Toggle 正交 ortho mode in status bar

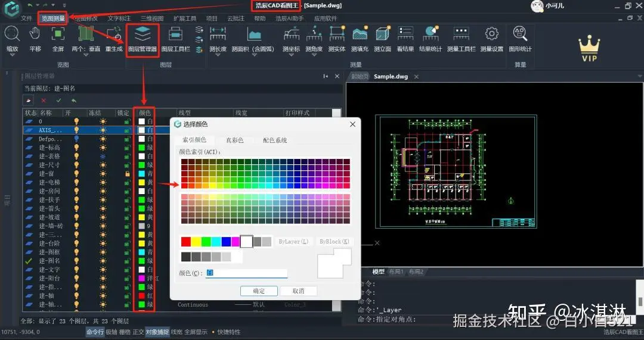[x=138, y=332]
